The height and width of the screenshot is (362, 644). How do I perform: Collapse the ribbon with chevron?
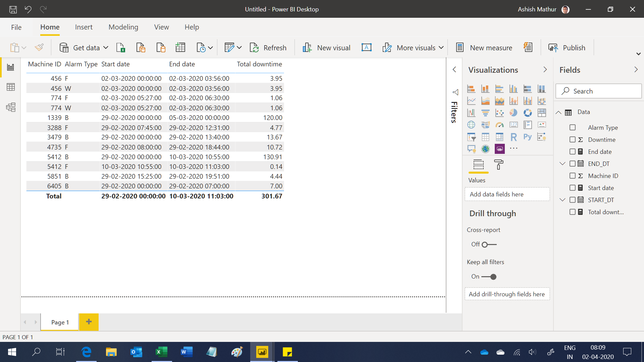(x=639, y=54)
